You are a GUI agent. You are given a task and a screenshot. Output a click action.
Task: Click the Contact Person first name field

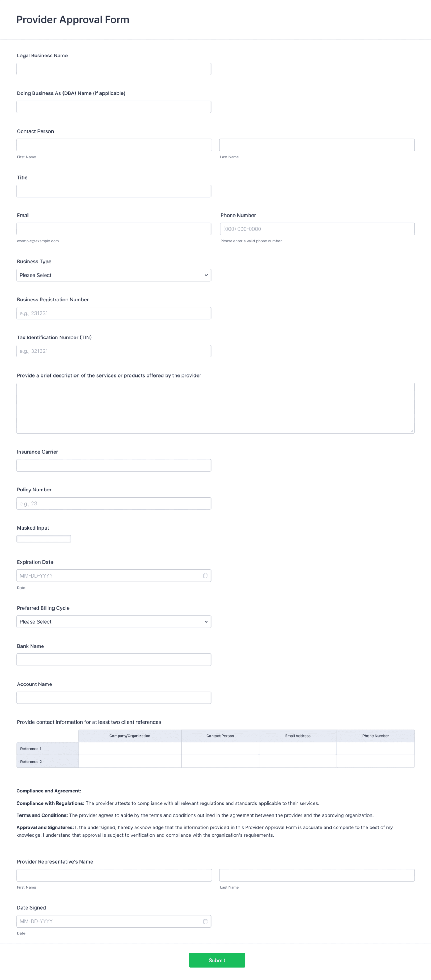pos(114,145)
